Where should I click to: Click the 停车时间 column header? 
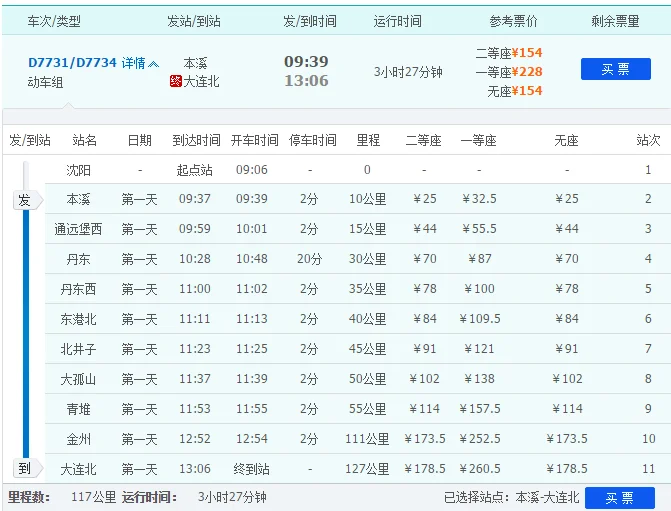coord(313,140)
